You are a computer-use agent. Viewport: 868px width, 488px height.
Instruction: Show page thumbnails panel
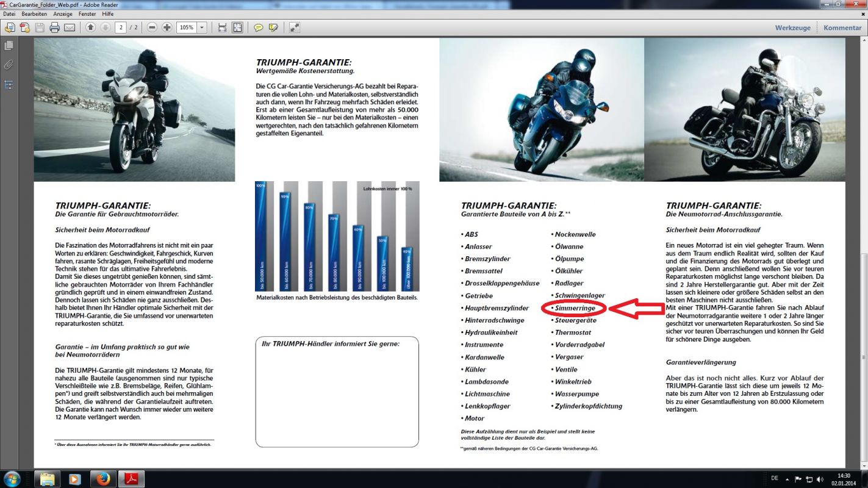point(9,46)
